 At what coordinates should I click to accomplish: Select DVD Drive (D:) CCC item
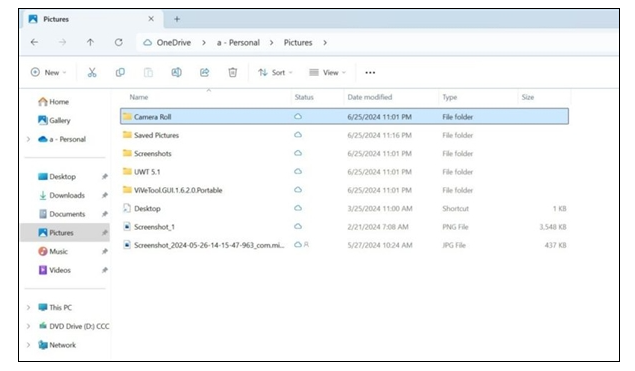[74, 326]
